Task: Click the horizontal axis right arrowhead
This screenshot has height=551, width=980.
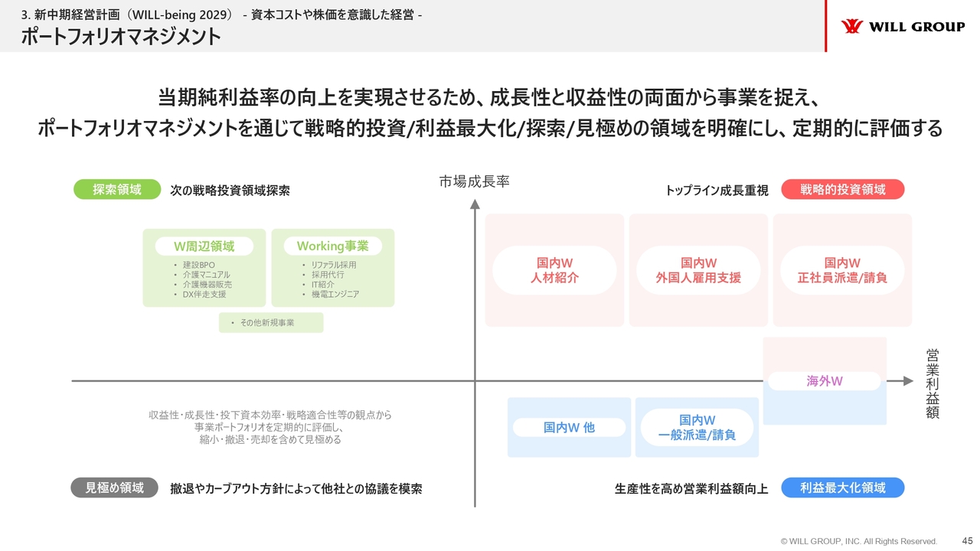Action: [907, 380]
